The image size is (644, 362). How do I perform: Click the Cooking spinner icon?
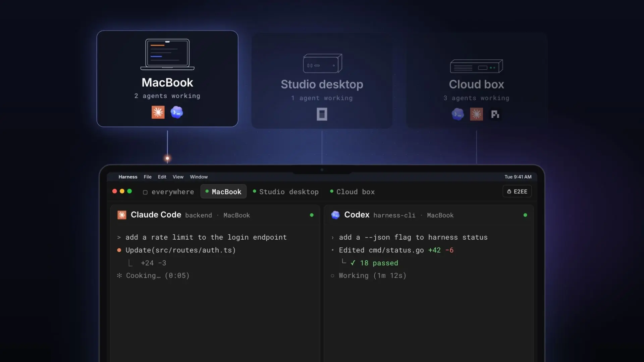(x=119, y=276)
